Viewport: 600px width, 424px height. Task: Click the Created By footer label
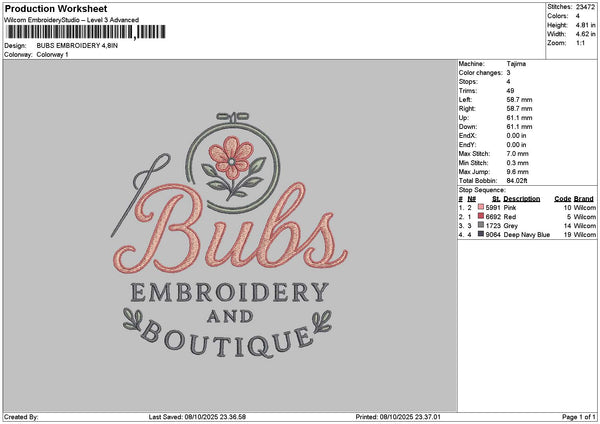pyautogui.click(x=21, y=417)
